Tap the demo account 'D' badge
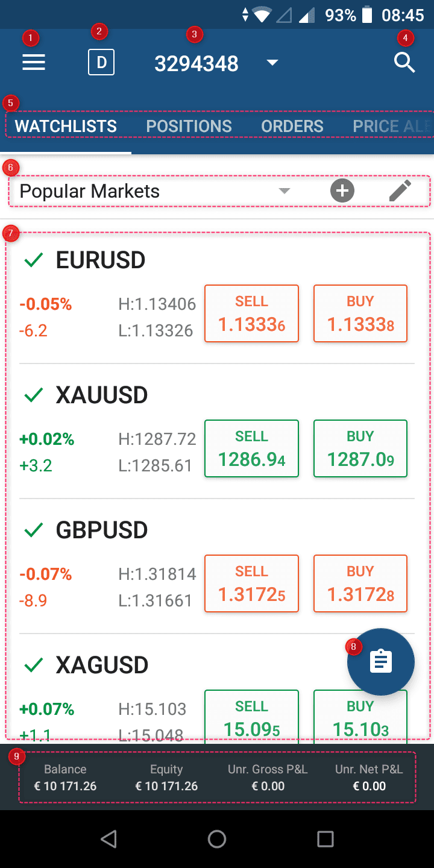 [x=101, y=63]
